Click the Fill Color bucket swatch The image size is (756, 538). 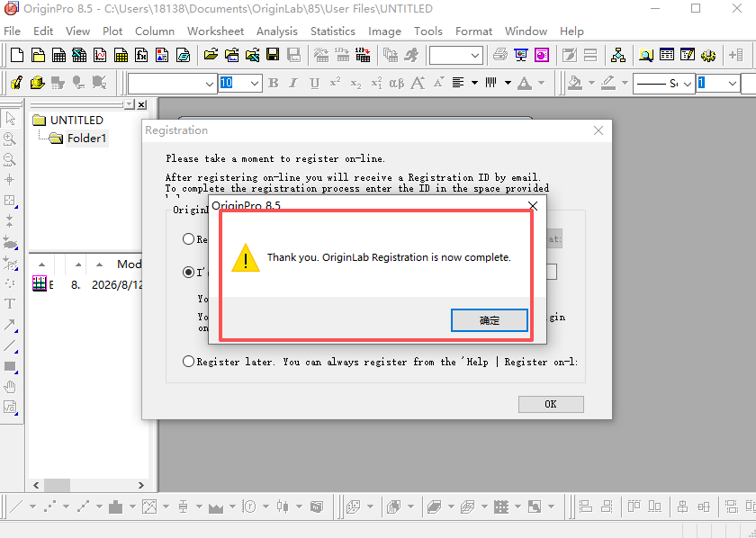[575, 83]
